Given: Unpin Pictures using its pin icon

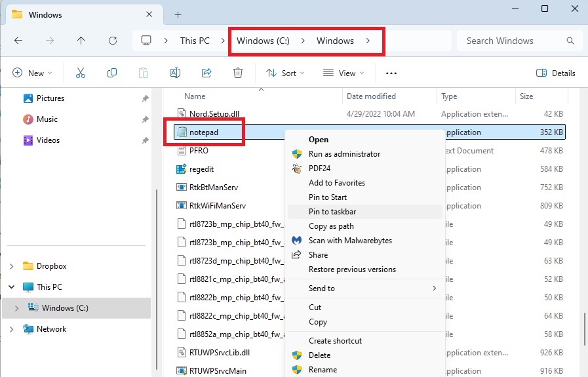Looking at the screenshot, I should click(145, 98).
